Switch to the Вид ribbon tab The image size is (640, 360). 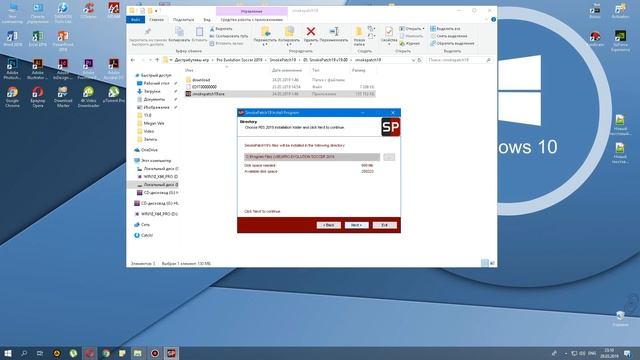207,20
